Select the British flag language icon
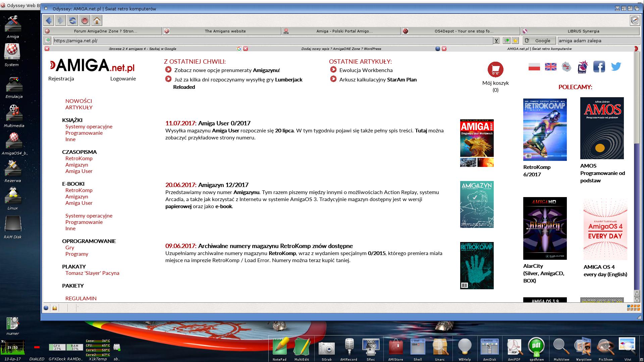This screenshot has height=362, width=644. click(550, 67)
